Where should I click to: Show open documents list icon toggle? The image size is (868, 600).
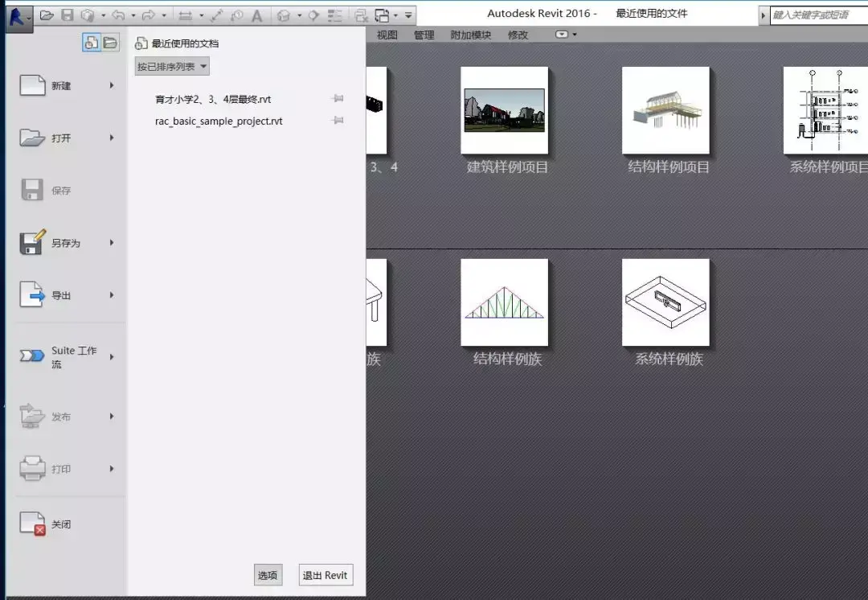pos(110,43)
